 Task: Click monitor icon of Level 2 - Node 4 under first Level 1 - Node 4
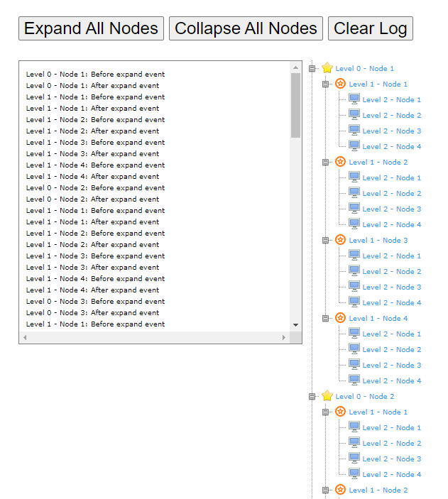click(x=354, y=380)
